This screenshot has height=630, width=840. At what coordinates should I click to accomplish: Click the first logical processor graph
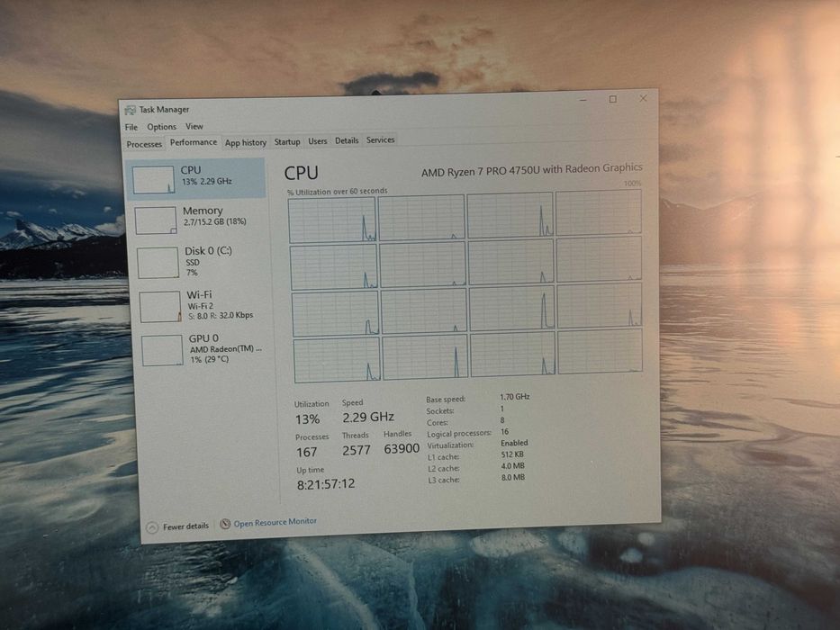click(x=332, y=220)
